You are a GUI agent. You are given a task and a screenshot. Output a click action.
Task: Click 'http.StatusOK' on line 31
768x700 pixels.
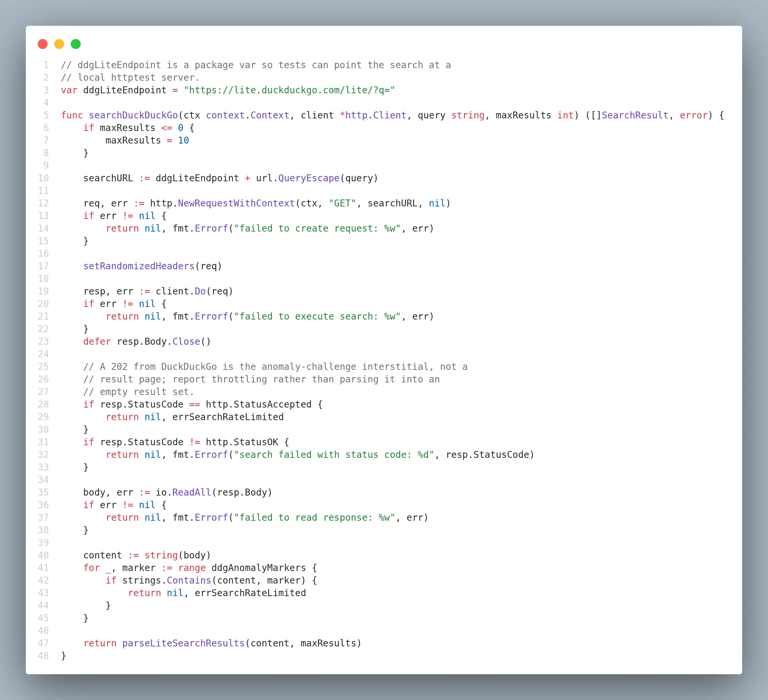[242, 442]
